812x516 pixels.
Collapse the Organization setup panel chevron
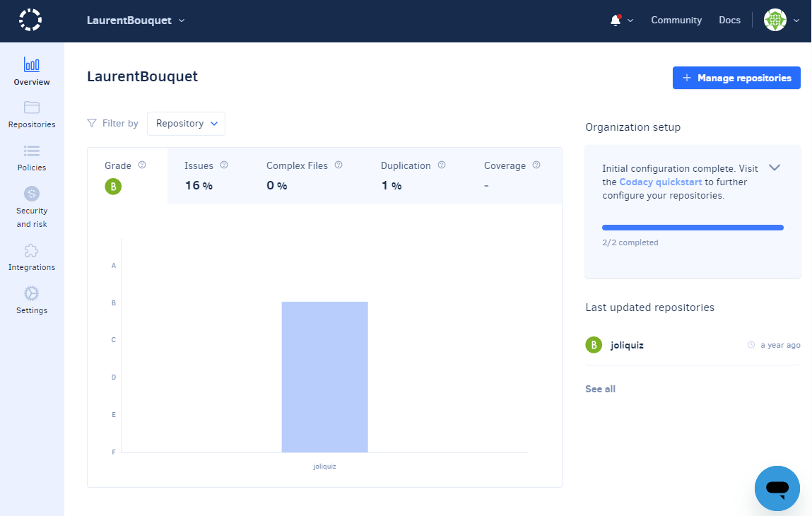tap(775, 168)
